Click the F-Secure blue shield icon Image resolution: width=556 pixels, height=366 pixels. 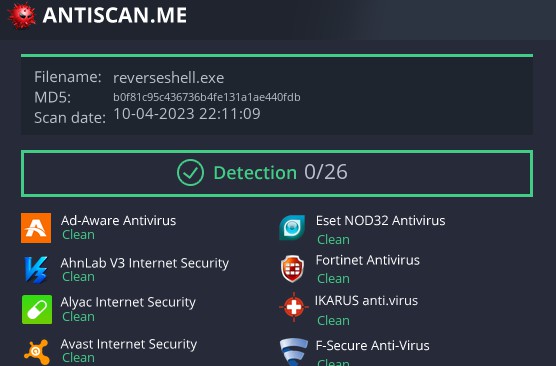click(x=293, y=352)
